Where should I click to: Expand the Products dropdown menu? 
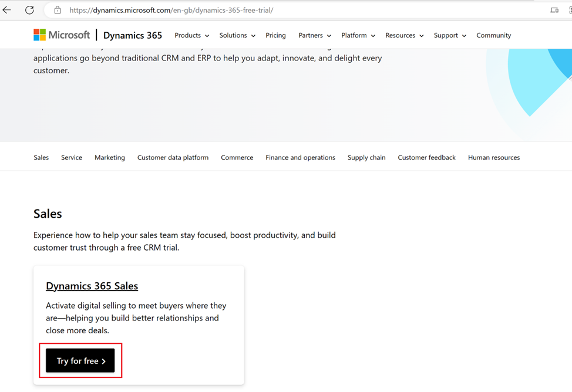pos(192,35)
